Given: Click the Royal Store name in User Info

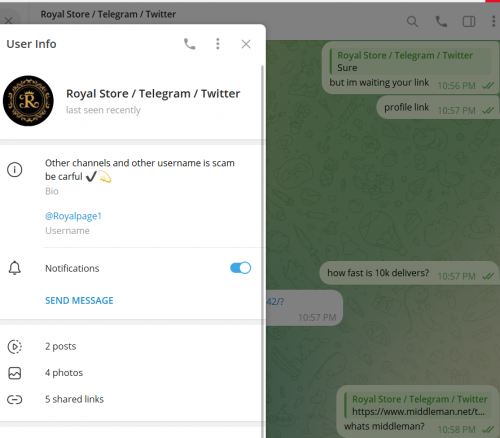Looking at the screenshot, I should (x=153, y=94).
